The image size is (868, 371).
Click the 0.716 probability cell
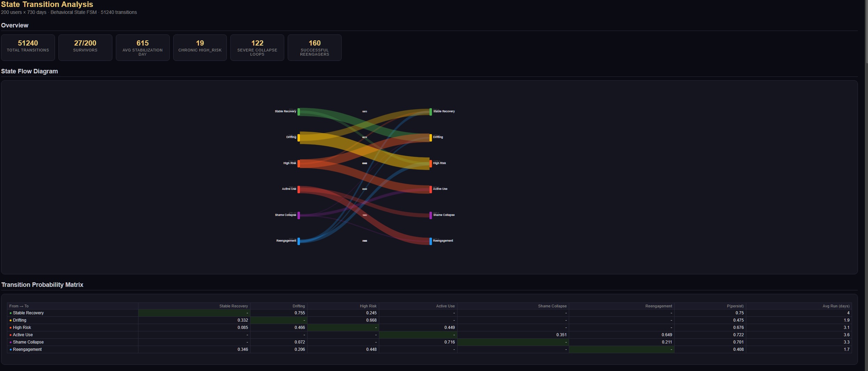coord(418,342)
